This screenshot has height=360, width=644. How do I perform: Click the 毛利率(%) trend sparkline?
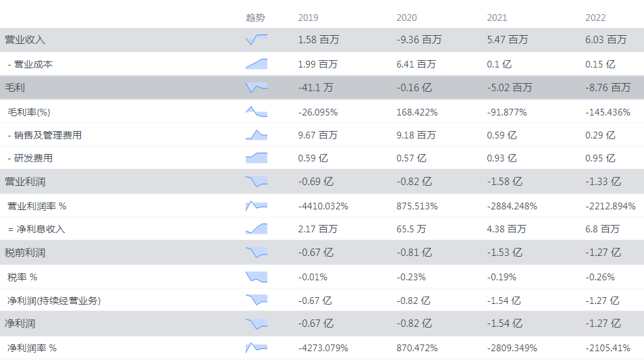point(257,111)
